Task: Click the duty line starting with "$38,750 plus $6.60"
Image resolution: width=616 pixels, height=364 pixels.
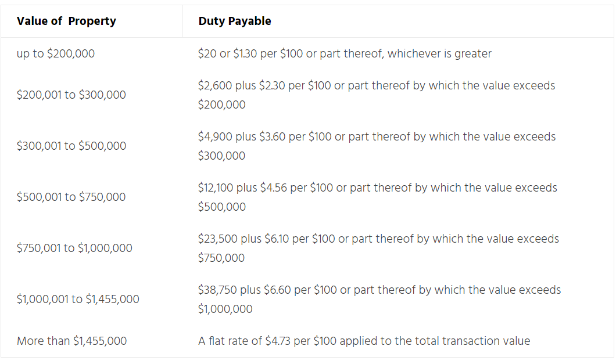Action: 379,290
